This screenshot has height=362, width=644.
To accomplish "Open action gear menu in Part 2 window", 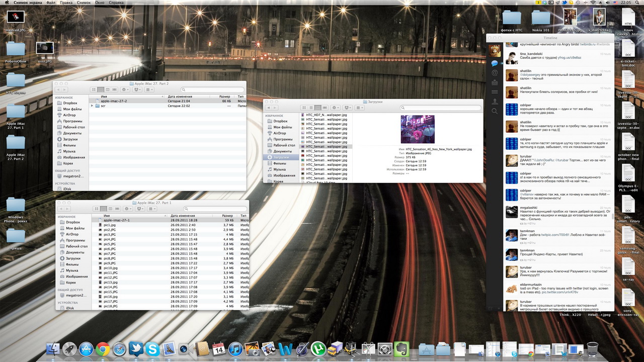I will click(x=125, y=89).
